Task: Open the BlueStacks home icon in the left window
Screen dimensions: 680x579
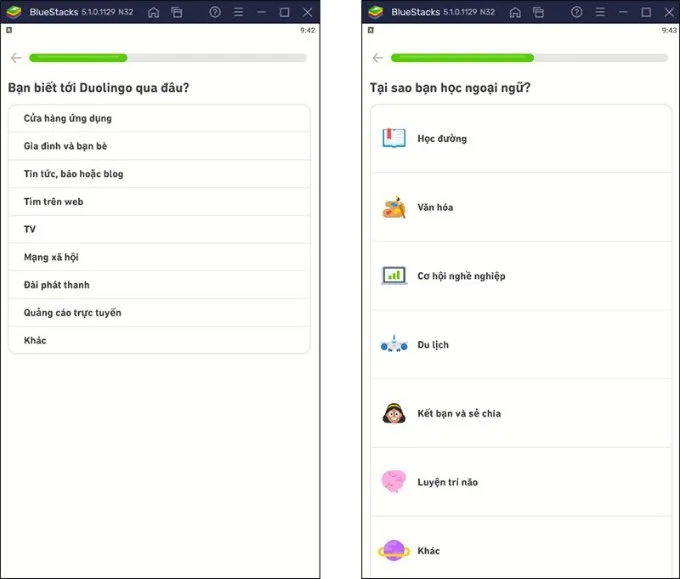Action: 154,12
